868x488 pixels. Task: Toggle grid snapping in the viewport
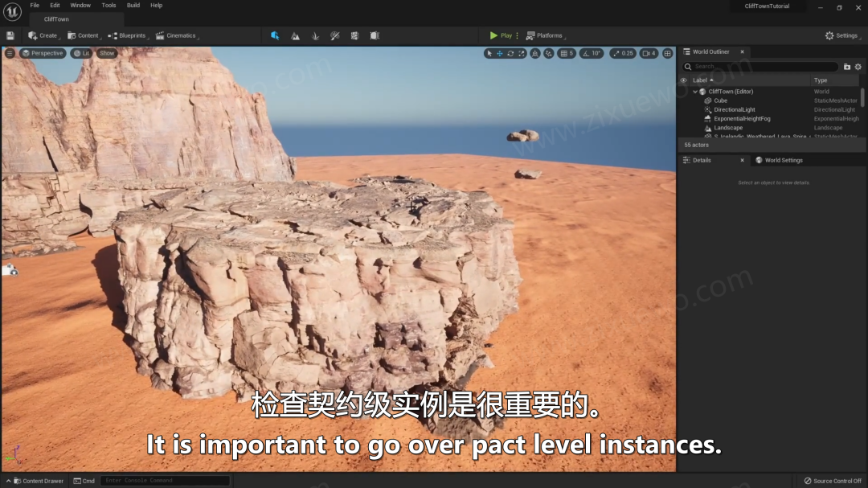click(567, 53)
